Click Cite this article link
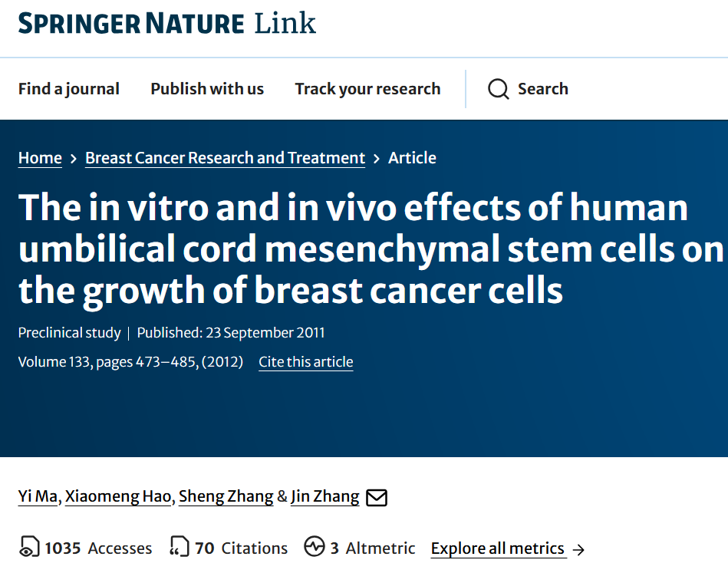This screenshot has width=728, height=573. click(306, 362)
